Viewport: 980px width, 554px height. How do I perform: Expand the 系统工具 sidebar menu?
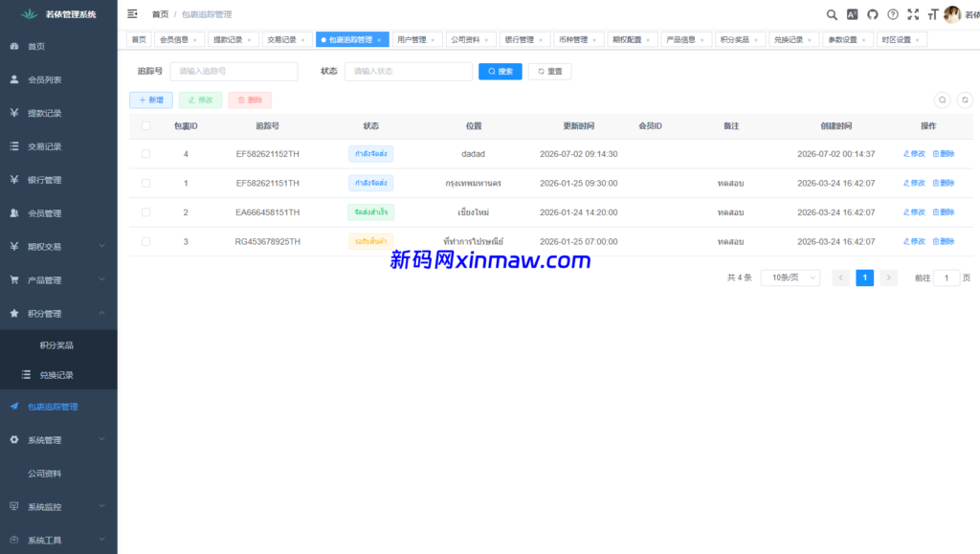[58, 541]
